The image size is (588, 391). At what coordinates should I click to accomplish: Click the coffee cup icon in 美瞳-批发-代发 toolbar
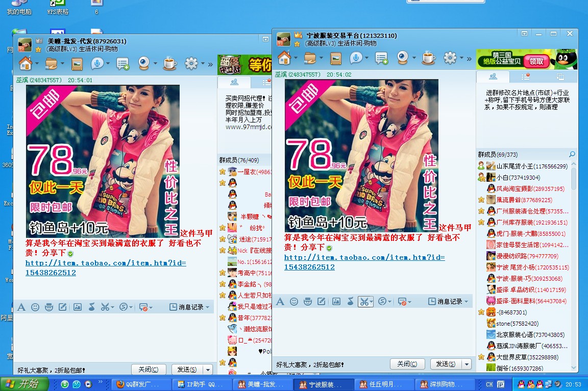[169, 64]
